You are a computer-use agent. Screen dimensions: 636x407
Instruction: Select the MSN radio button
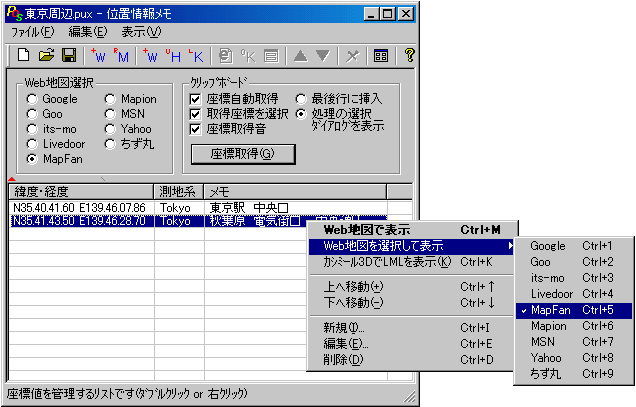click(x=110, y=114)
